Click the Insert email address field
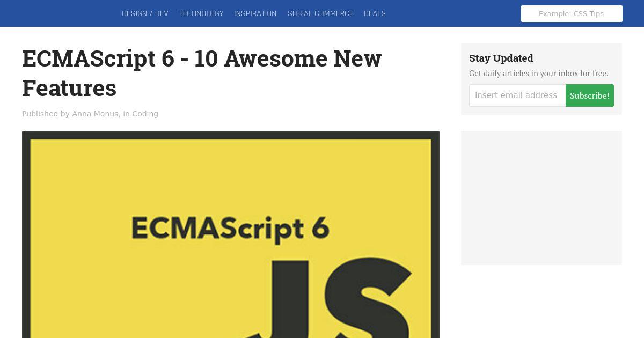The height and width of the screenshot is (338, 644). [517, 95]
